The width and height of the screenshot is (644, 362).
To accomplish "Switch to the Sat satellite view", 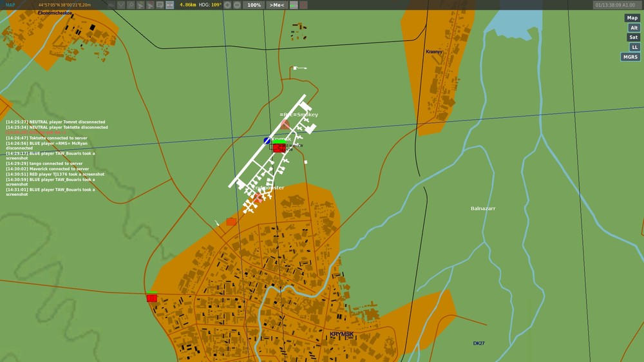I will coord(633,37).
